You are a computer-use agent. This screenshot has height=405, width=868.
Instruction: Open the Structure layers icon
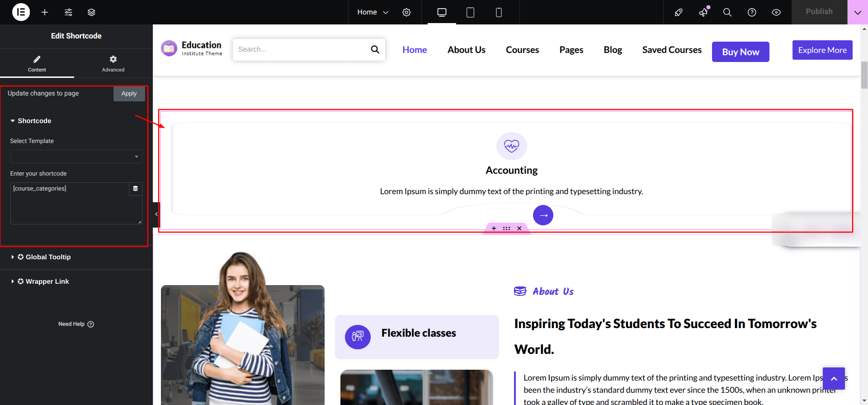point(91,12)
